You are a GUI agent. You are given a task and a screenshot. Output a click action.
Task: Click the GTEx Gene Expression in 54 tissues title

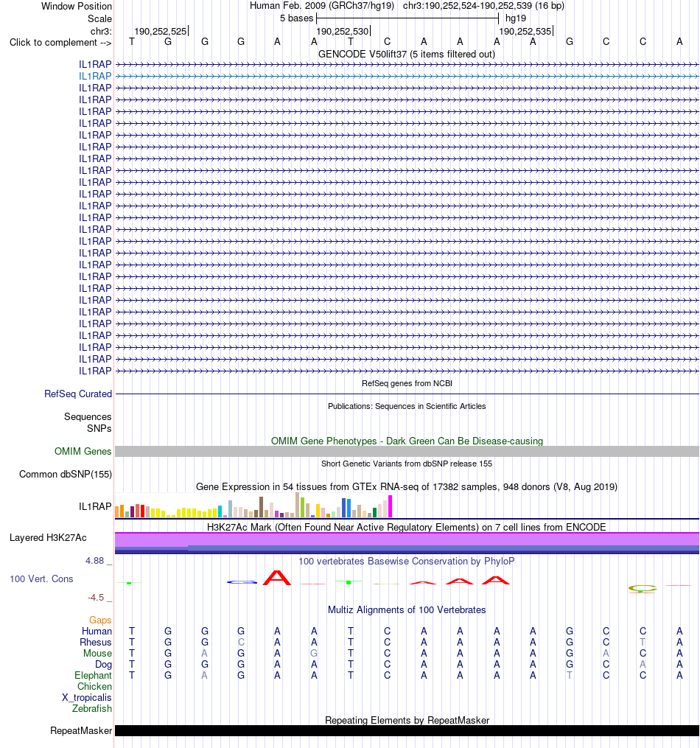click(x=406, y=486)
